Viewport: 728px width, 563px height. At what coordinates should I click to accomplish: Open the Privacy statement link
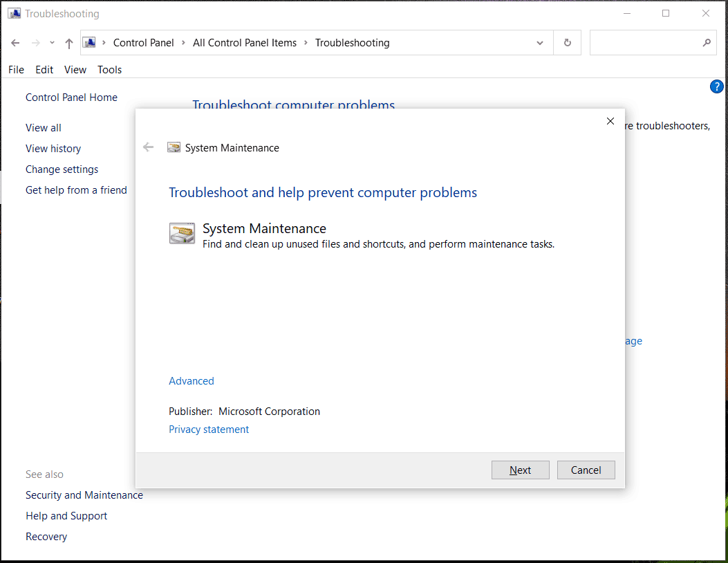[208, 429]
